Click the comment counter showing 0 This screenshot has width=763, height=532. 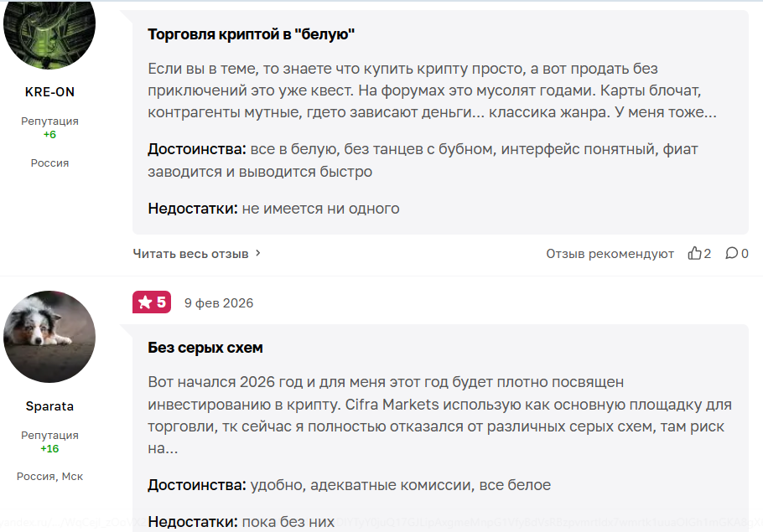(x=743, y=252)
